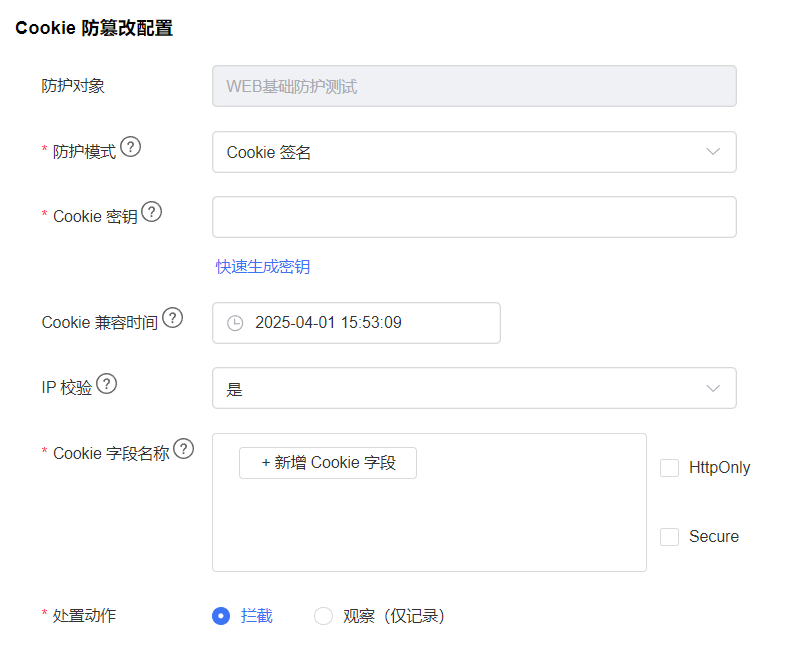This screenshot has width=795, height=658.
Task: Click help icon beside Cookie 密钥
Action: click(152, 212)
